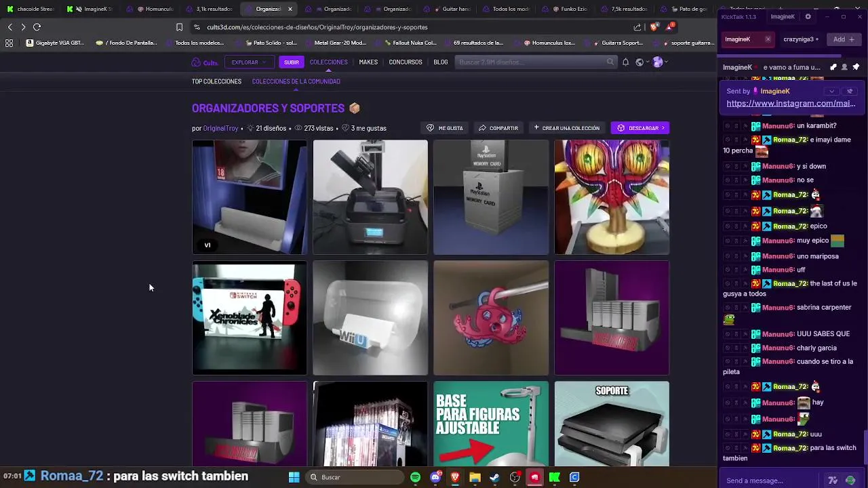Open the browser share icon in address bar
The width and height of the screenshot is (868, 488).
pyautogui.click(x=637, y=27)
